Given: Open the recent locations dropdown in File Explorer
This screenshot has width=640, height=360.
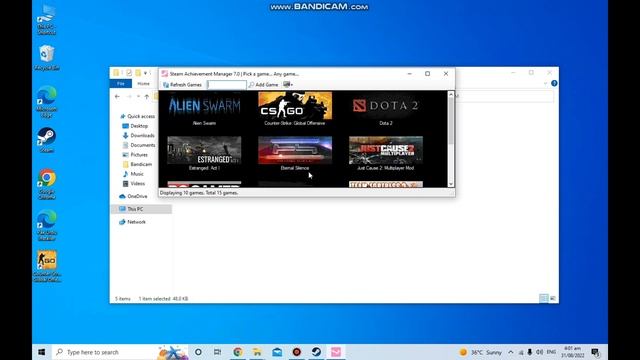Looking at the screenshot, I should point(138,97).
